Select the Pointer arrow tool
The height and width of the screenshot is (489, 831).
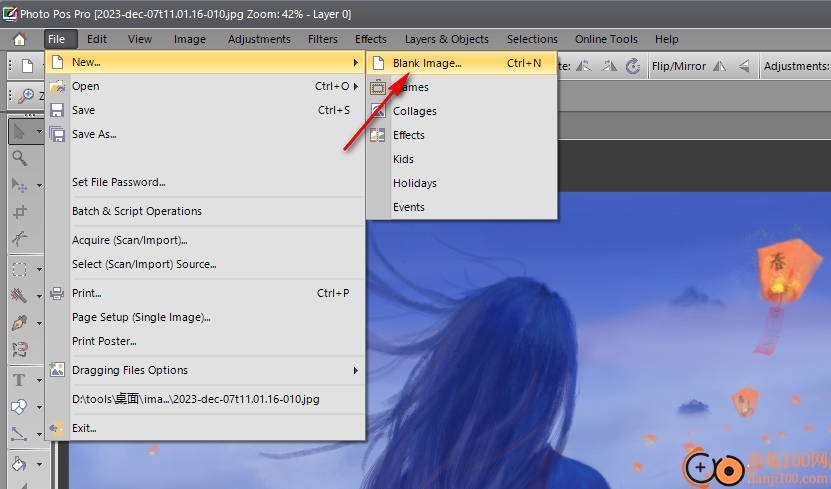(x=20, y=131)
